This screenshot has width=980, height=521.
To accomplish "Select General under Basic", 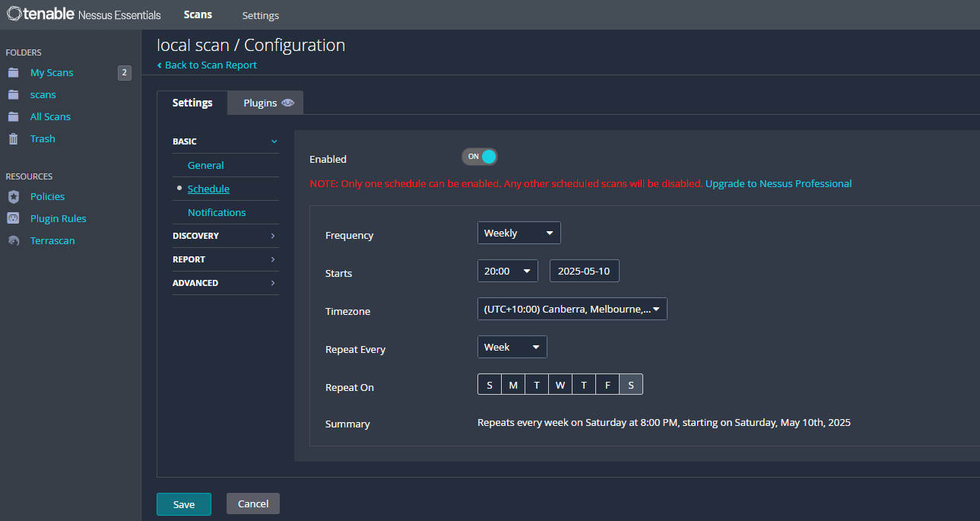I will point(206,165).
